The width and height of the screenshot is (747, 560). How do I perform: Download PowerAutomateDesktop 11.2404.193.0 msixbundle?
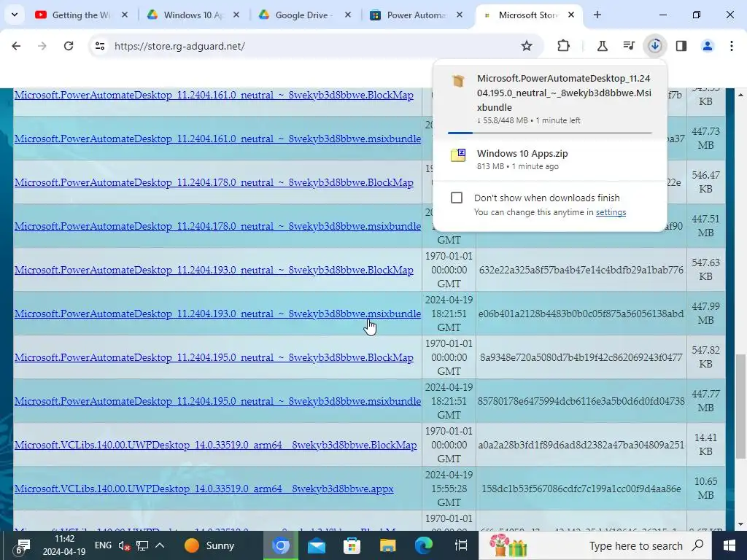click(217, 314)
